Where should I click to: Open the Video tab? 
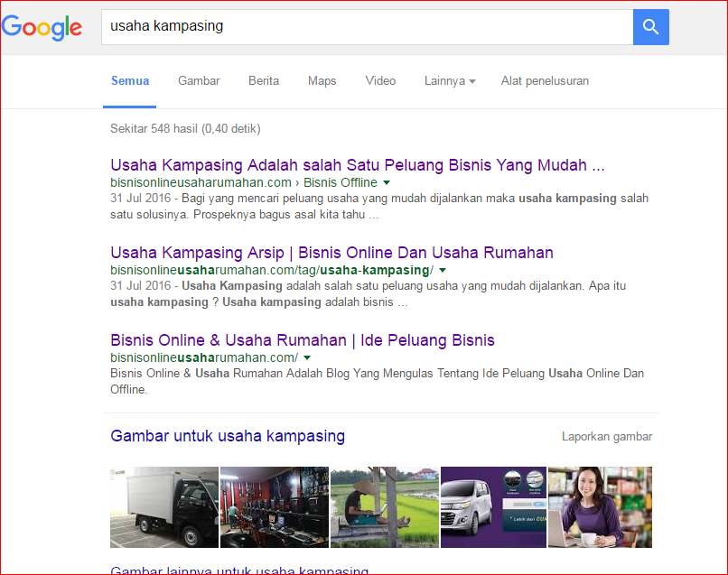click(x=380, y=80)
